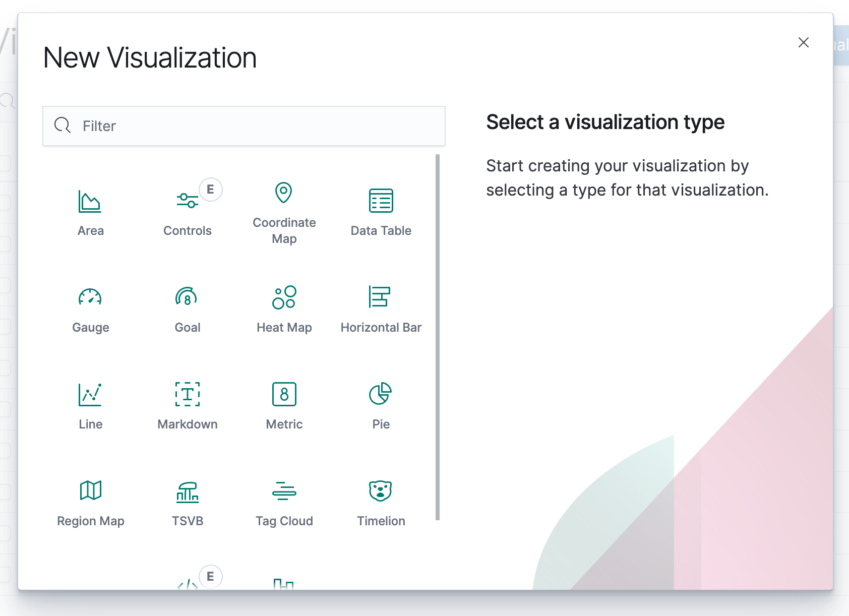Click the Data Table label
The height and width of the screenshot is (616, 849).
point(381,231)
